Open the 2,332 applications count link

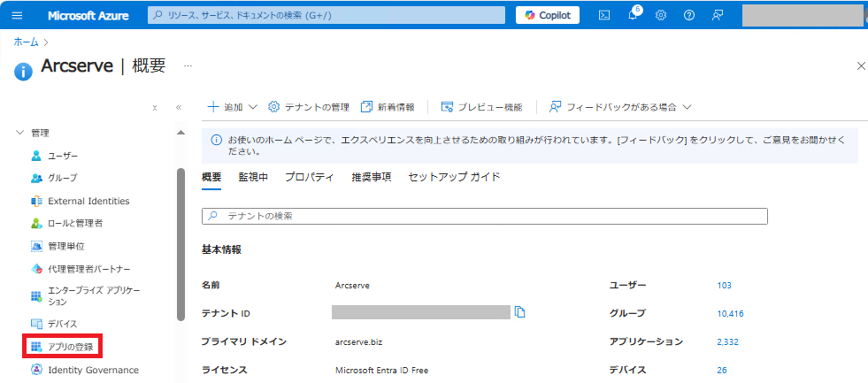tap(727, 342)
